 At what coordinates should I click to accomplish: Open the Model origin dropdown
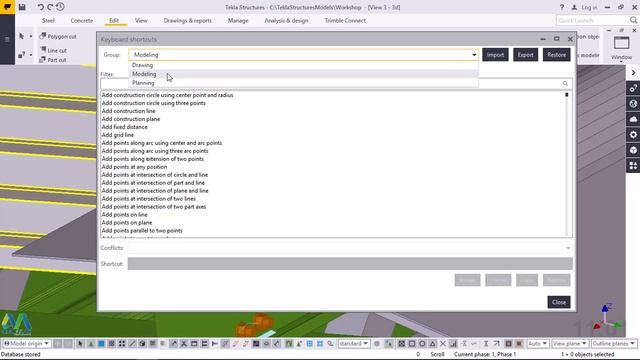(26, 344)
